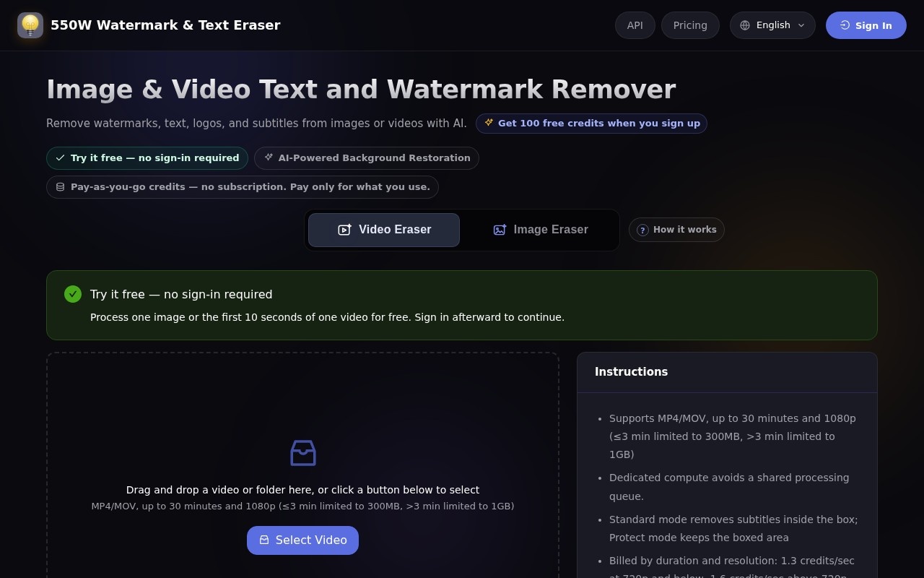Click the 'Standard mode removes subtitles' instruction

point(733,528)
